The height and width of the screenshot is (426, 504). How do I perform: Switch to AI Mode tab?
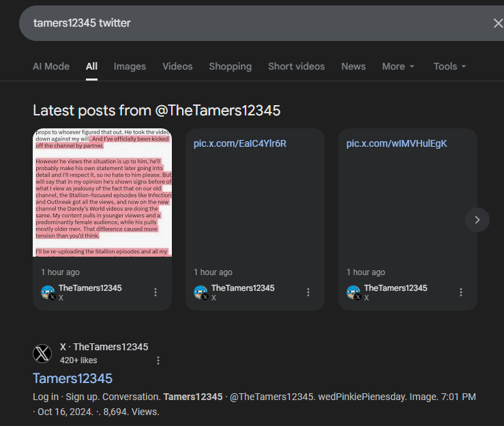(51, 66)
